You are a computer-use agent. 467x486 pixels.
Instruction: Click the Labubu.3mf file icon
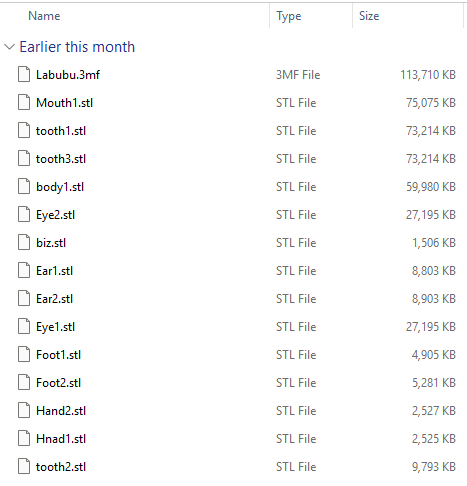click(24, 74)
